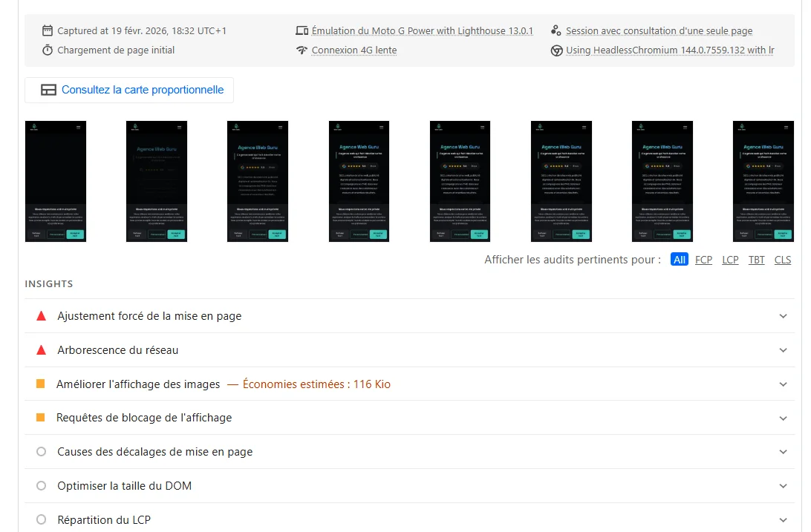Click the device emulation icon for Moto G Power
811x532 pixels.
tap(302, 30)
